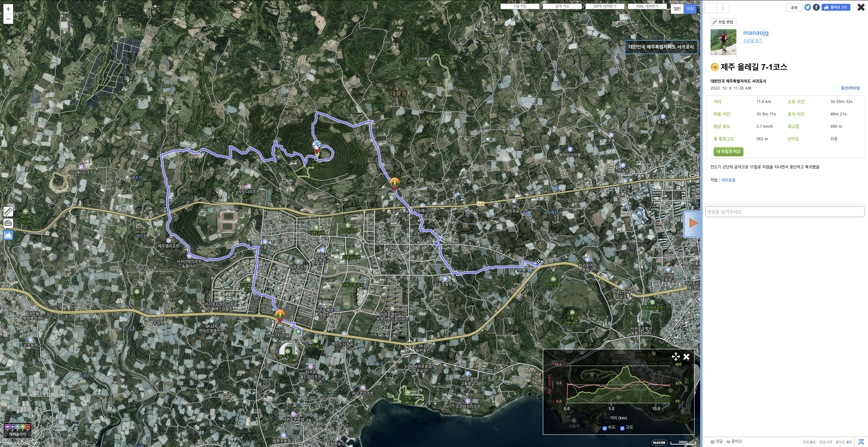Image resolution: width=868 pixels, height=447 pixels.
Task: Share trip on Twitter
Action: [807, 7]
